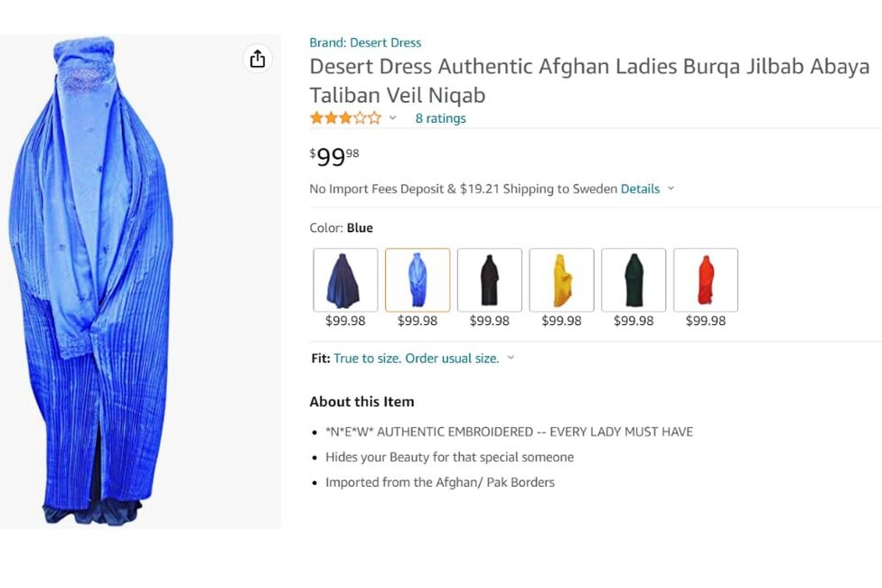Click the star rating icons
Viewport: 882px width, 588px height.
tap(345, 118)
